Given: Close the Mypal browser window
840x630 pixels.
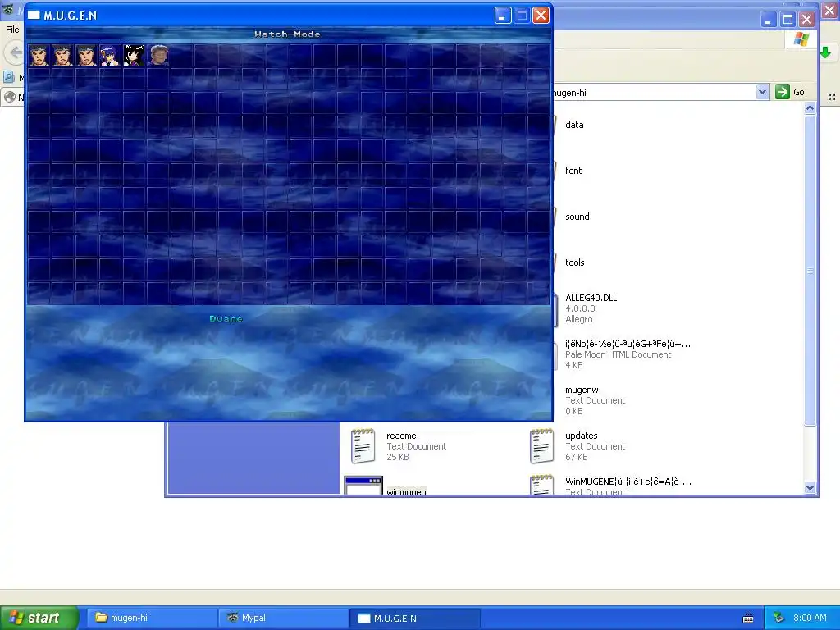Looking at the screenshot, I should 831,9.
